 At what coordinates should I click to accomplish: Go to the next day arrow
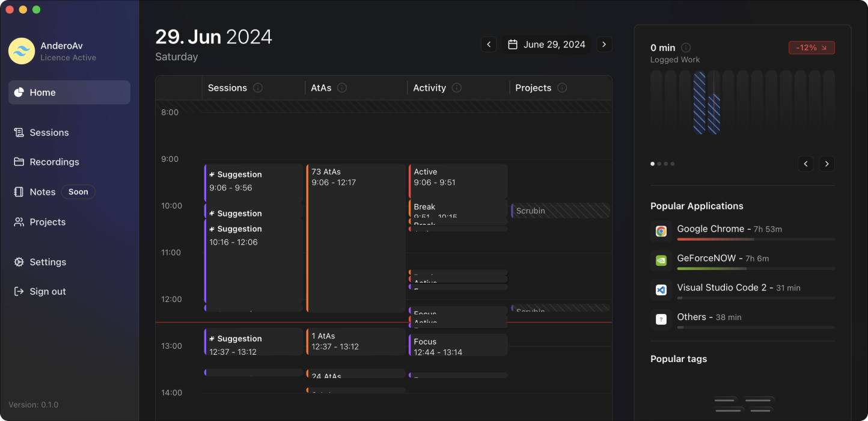605,45
